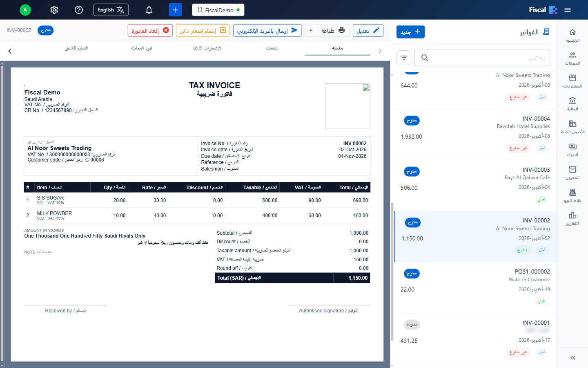
Task: Open the invoice list filter icon
Action: click(x=404, y=58)
